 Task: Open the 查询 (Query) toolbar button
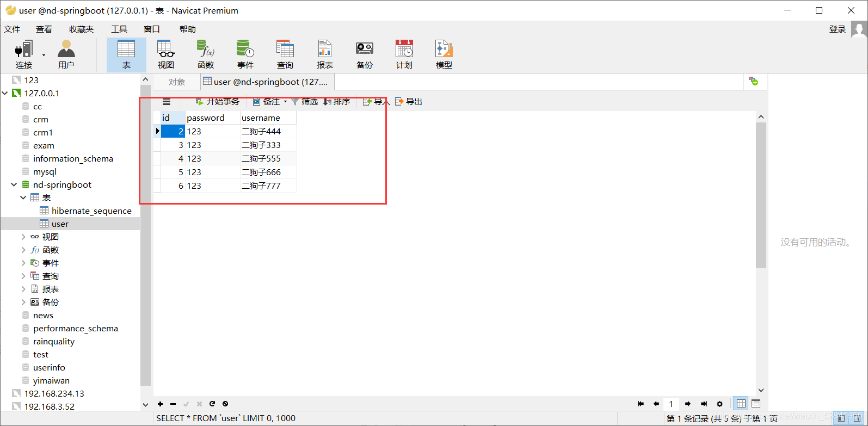coord(285,55)
